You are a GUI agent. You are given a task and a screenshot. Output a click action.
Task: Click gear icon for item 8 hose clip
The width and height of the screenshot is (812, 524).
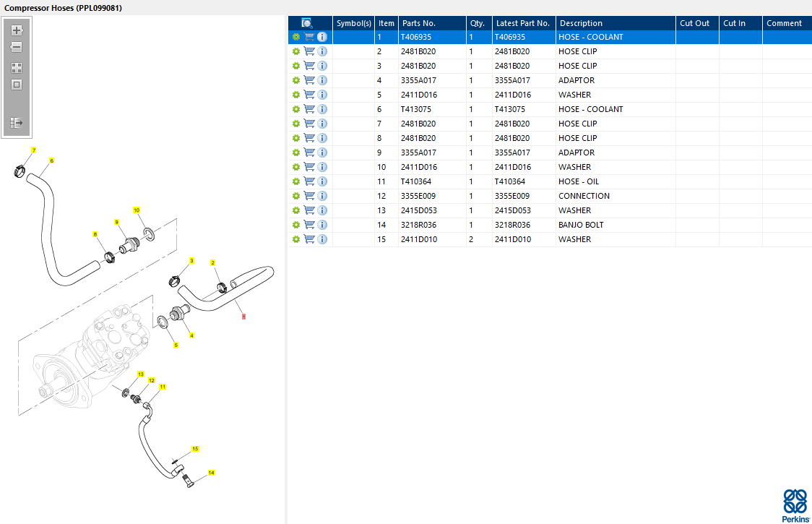[x=295, y=138]
